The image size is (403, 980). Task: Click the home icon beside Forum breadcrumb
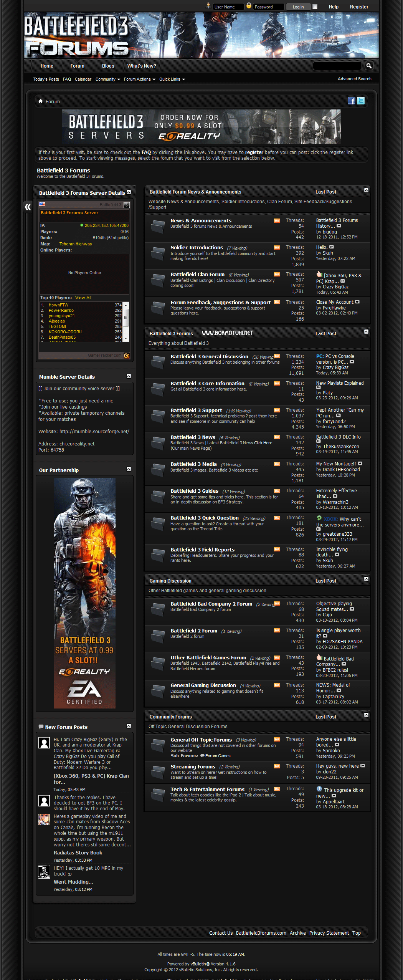[x=41, y=101]
